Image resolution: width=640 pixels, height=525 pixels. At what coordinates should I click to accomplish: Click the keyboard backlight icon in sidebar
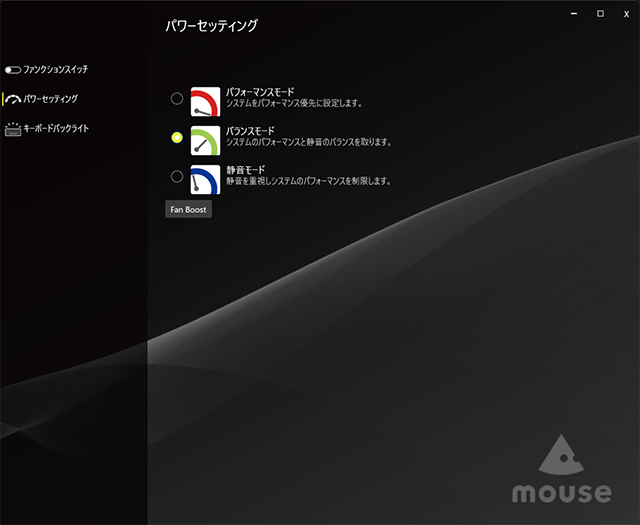coord(12,129)
